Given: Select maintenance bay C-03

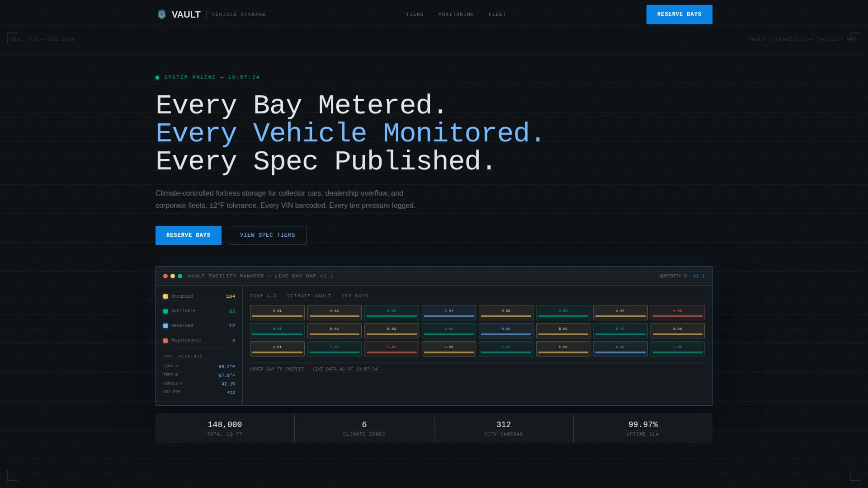Looking at the screenshot, I should [x=392, y=348].
